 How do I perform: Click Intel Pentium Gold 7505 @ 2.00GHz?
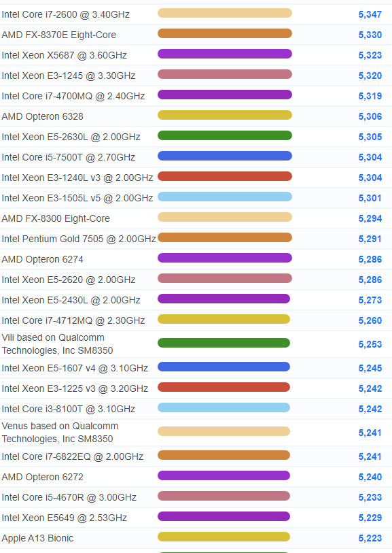(x=79, y=239)
